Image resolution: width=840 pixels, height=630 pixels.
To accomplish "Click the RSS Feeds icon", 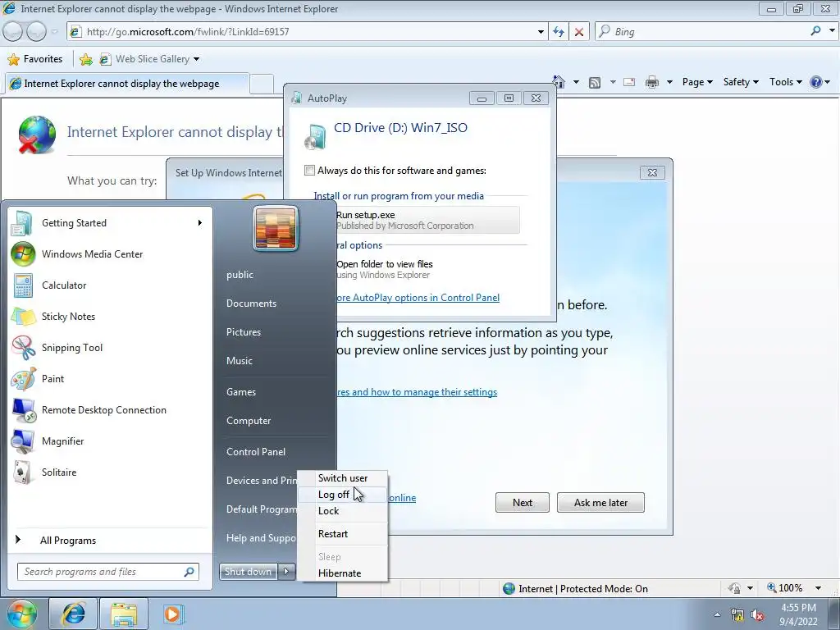I will click(x=594, y=83).
